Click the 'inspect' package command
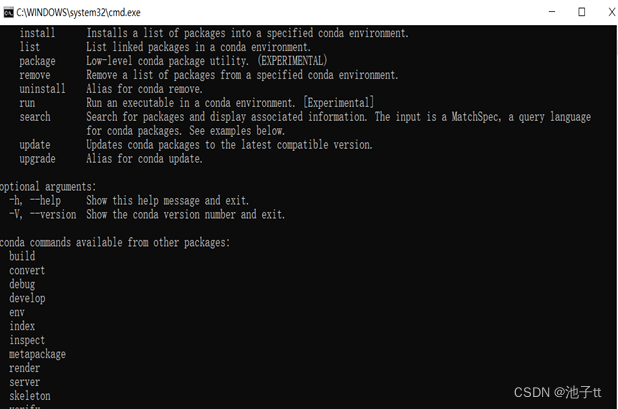Image resolution: width=618 pixels, height=409 pixels. click(27, 340)
